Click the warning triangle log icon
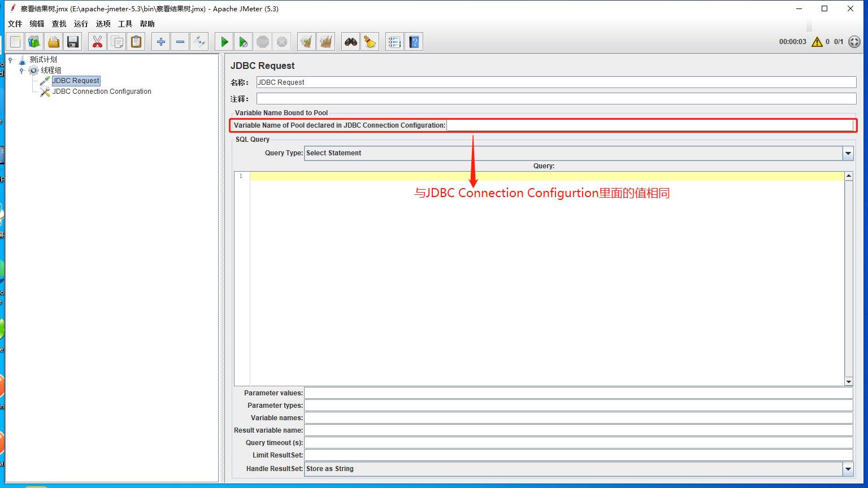The height and width of the screenshot is (488, 868). tap(817, 42)
